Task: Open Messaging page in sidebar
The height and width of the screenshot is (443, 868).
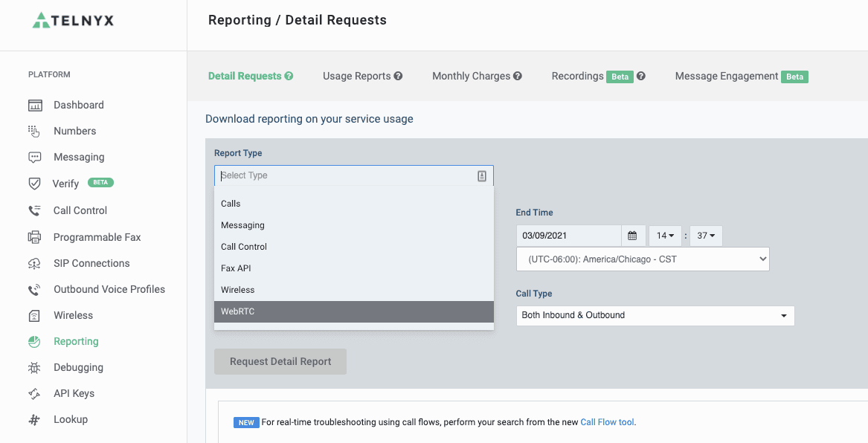Action: [79, 157]
